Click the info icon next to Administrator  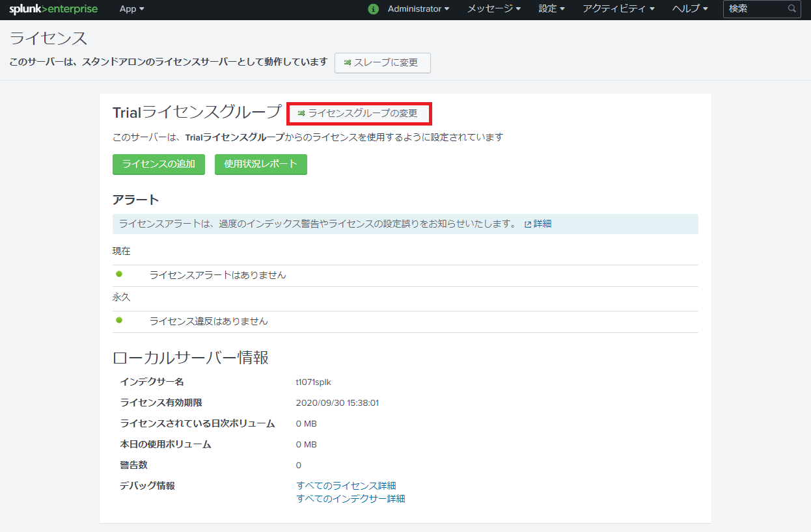tap(373, 9)
